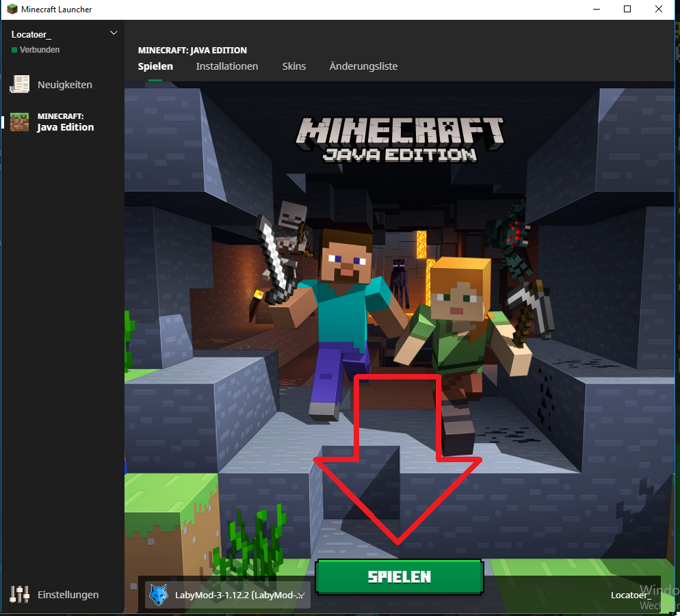Click the Minecraft Java Edition grass block icon
The image size is (680, 616).
tap(20, 122)
